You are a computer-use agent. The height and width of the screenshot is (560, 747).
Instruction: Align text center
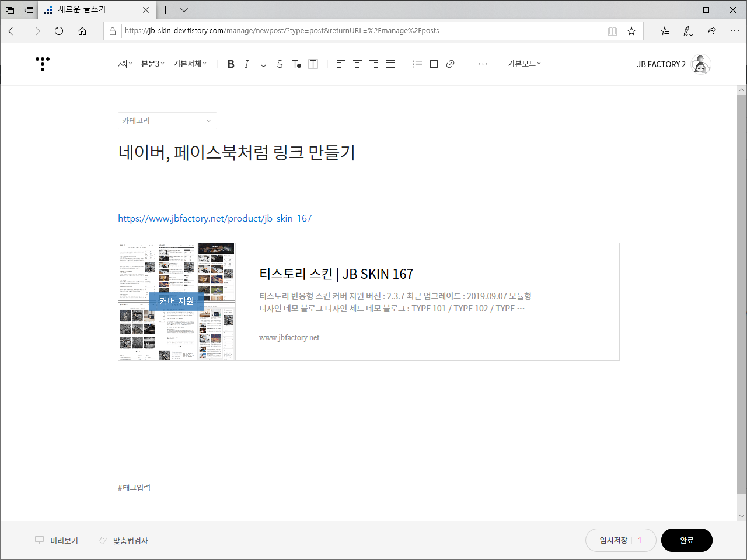click(357, 64)
